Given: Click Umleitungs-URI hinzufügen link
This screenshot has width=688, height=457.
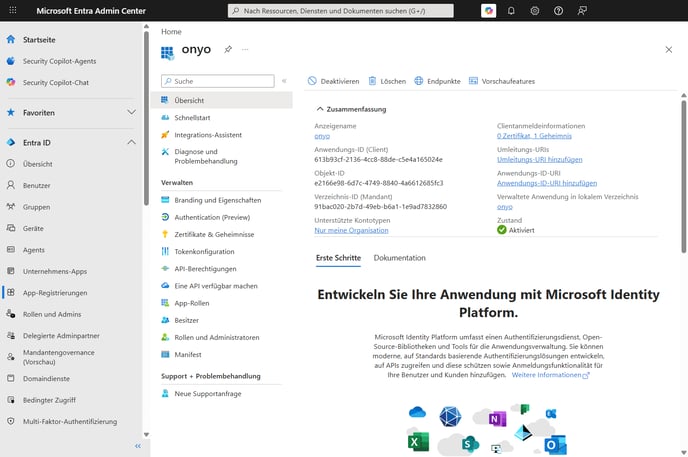Looking at the screenshot, I should pos(539,160).
